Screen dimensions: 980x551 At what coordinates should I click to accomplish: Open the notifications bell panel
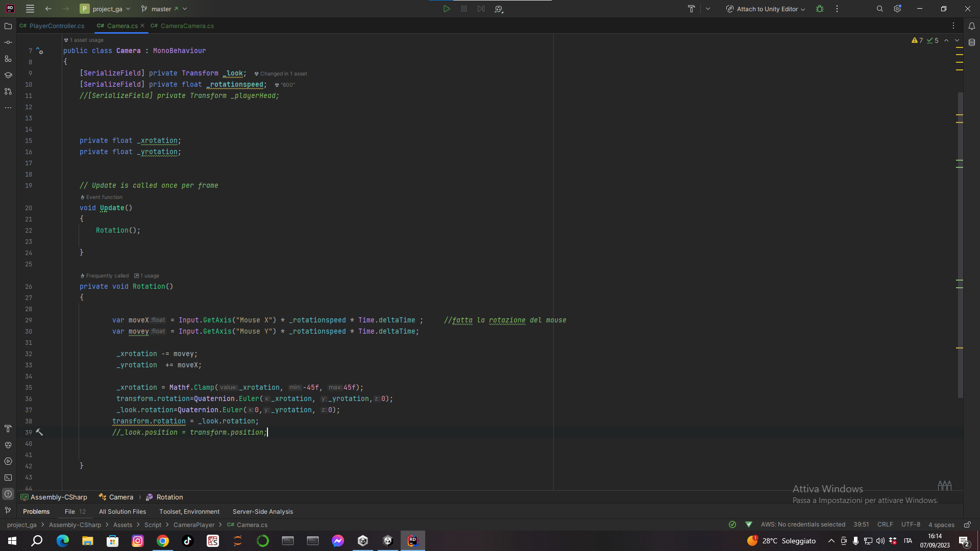[972, 26]
